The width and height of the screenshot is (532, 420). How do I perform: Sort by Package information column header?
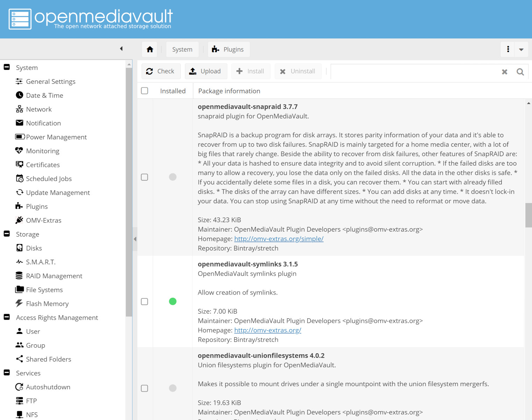(229, 91)
